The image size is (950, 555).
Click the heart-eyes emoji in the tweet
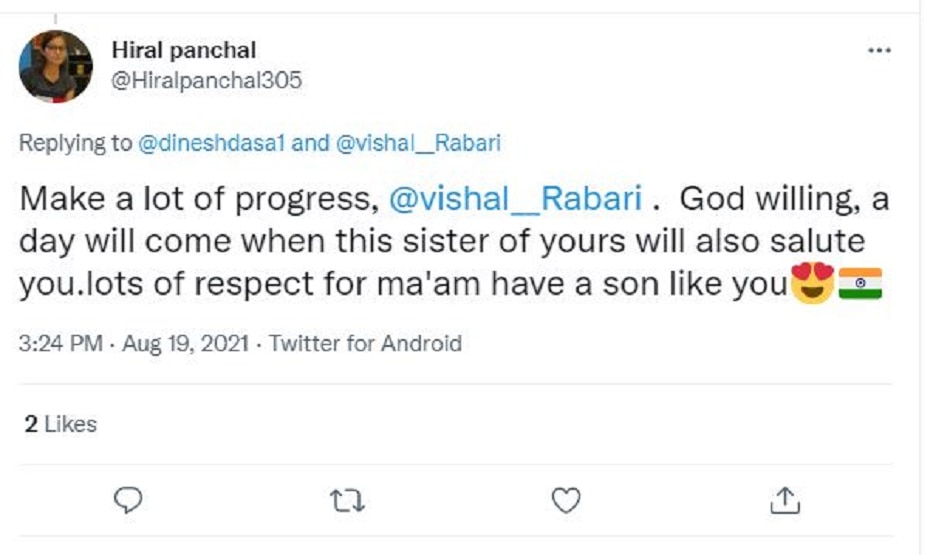coord(811,285)
